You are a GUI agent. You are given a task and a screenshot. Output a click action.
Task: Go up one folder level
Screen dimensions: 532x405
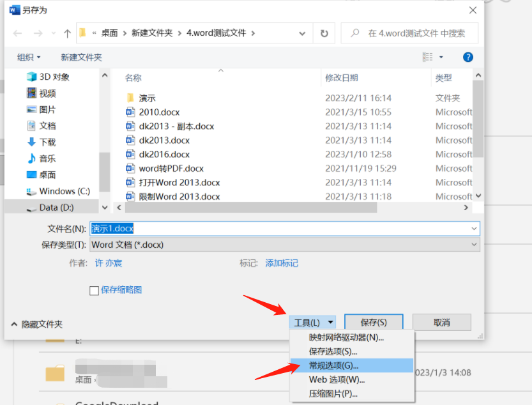point(67,33)
